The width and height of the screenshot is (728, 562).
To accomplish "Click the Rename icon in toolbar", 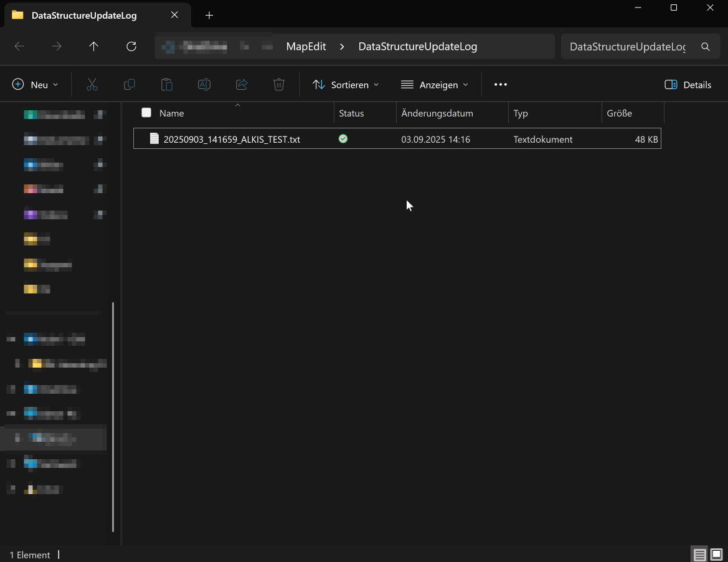I will pyautogui.click(x=204, y=85).
